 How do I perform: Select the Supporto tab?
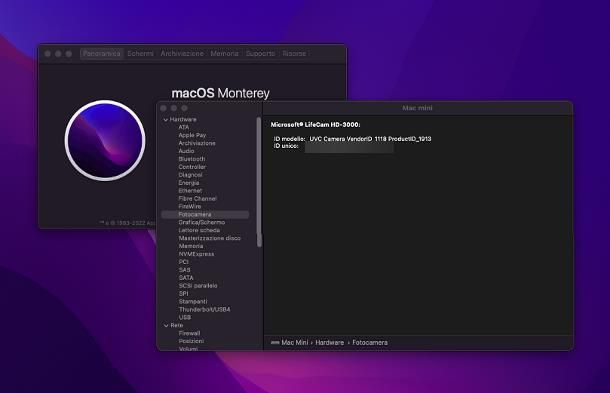(x=260, y=53)
